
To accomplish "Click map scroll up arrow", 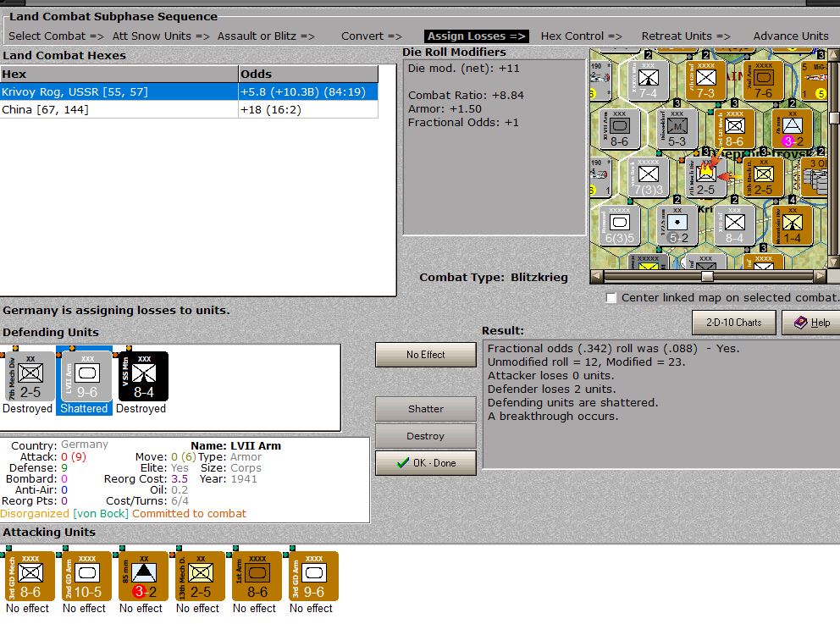I will (x=834, y=55).
